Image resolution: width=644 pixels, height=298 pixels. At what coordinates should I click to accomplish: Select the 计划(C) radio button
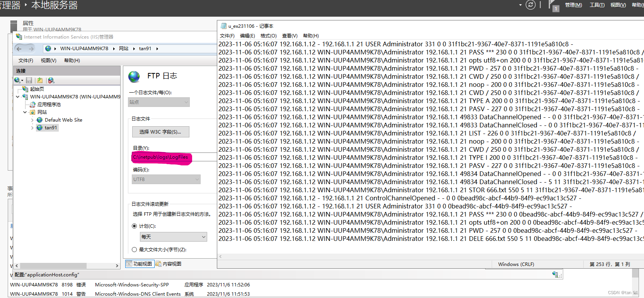click(135, 226)
